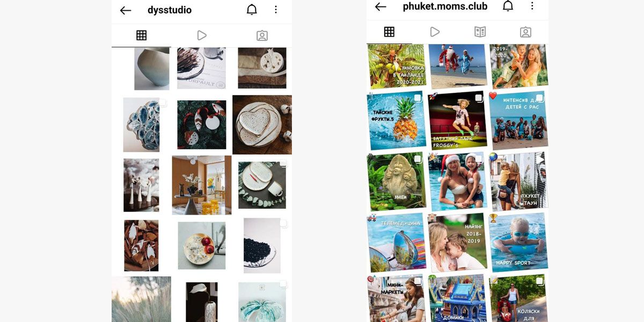The height and width of the screenshot is (322, 644).
Task: Open the interior room with table post
Action: [202, 185]
